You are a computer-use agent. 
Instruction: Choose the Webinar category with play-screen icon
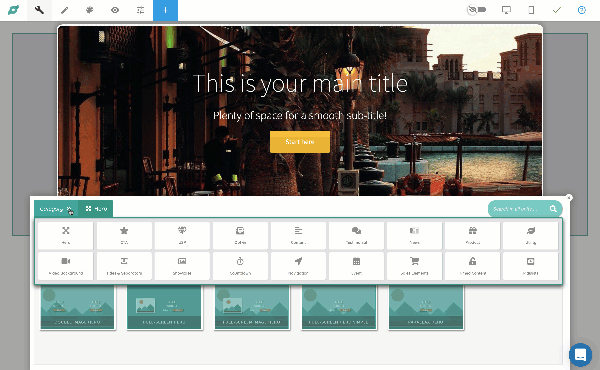531,266
